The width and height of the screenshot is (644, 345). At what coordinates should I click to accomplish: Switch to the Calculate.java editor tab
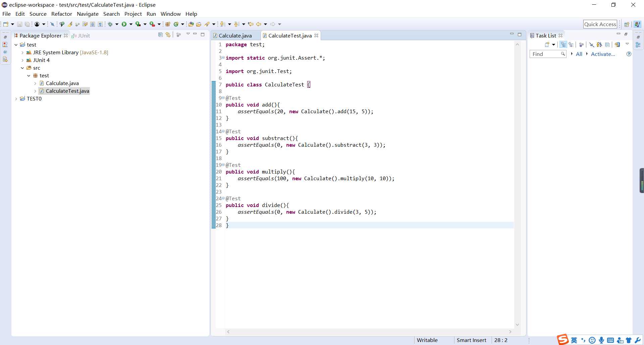[235, 36]
